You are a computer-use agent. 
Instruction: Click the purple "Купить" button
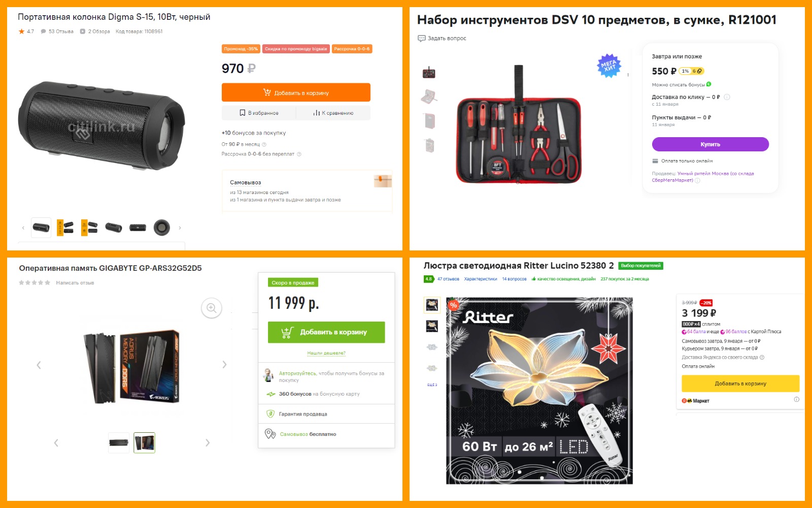coord(710,144)
